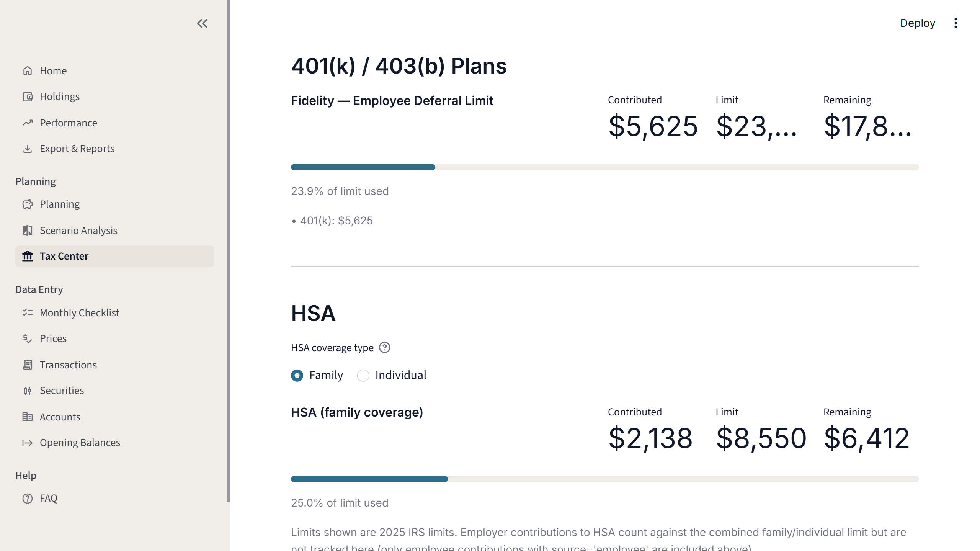Click the HSA limit progress bar
Viewport: 980px width, 551px height.
click(x=604, y=479)
